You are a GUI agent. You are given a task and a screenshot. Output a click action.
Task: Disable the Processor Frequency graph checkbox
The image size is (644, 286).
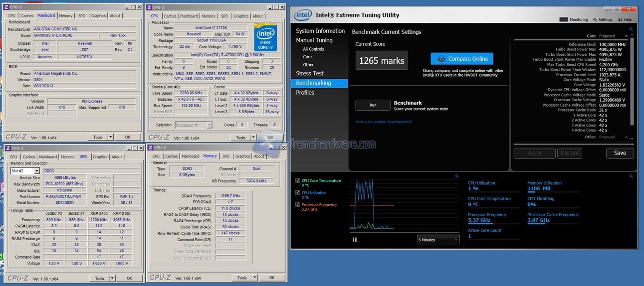(x=298, y=205)
